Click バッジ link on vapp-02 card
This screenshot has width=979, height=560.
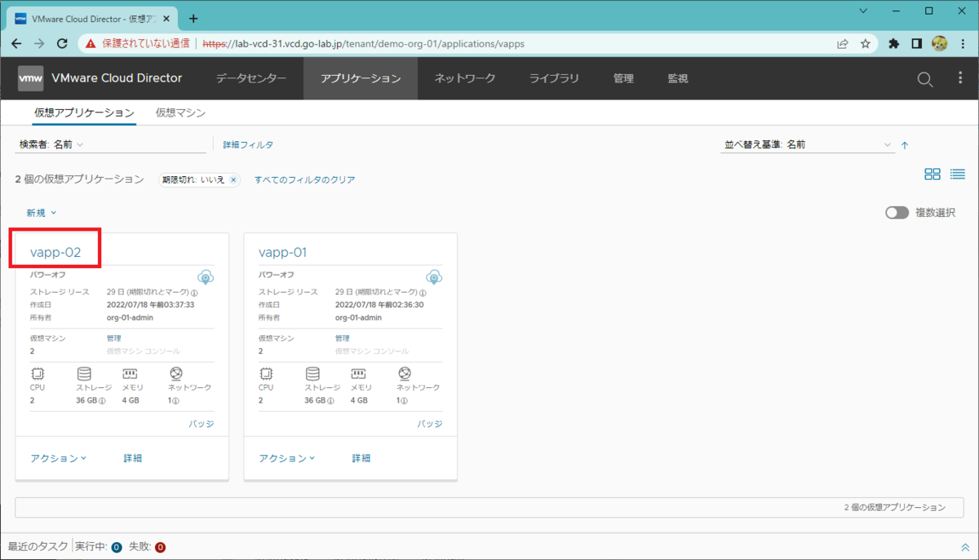coord(202,424)
